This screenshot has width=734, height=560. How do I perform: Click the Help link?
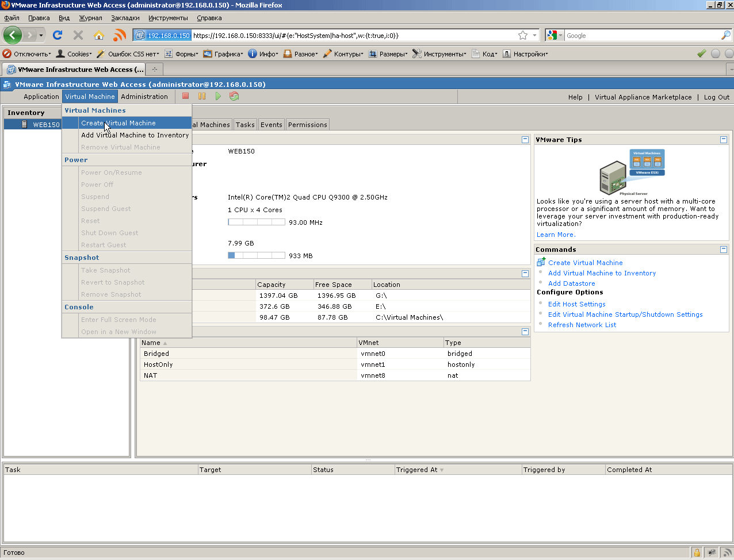pyautogui.click(x=575, y=97)
